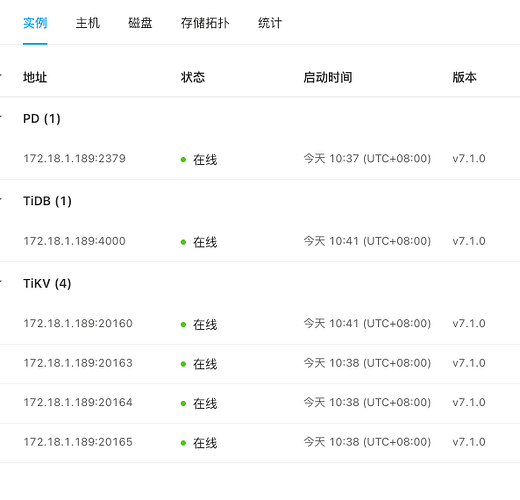This screenshot has width=520, height=500.
Task: Select TiKV instance 172.18.1.189:20164
Action: pos(260,403)
